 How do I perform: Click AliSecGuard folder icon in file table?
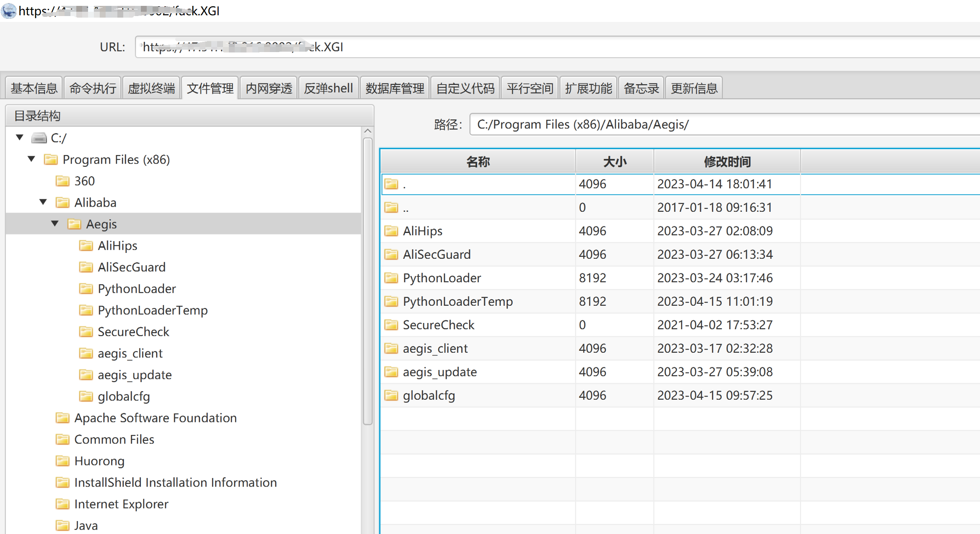[x=391, y=254]
